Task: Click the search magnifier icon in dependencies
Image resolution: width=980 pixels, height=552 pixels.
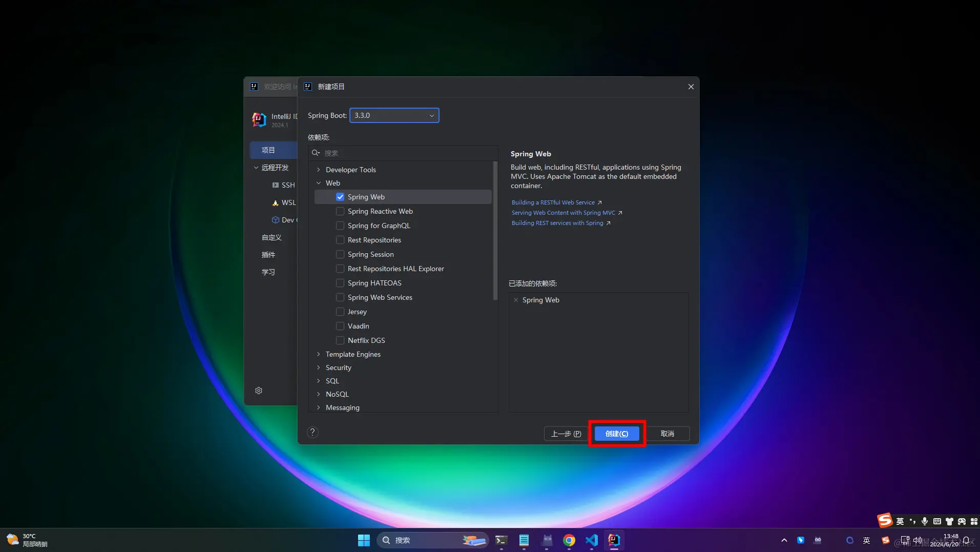Action: coord(316,153)
